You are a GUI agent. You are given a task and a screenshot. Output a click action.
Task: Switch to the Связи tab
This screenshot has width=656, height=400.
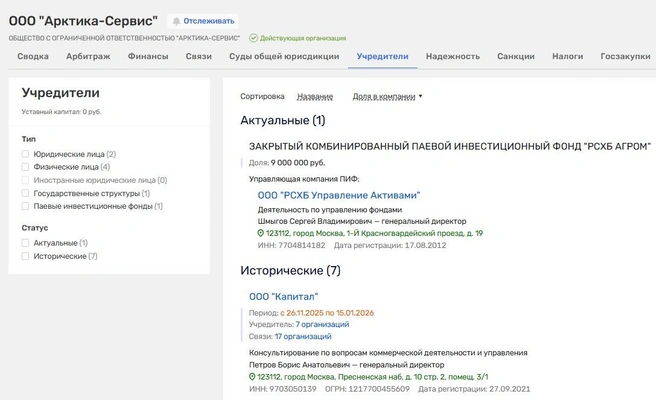[x=199, y=56]
